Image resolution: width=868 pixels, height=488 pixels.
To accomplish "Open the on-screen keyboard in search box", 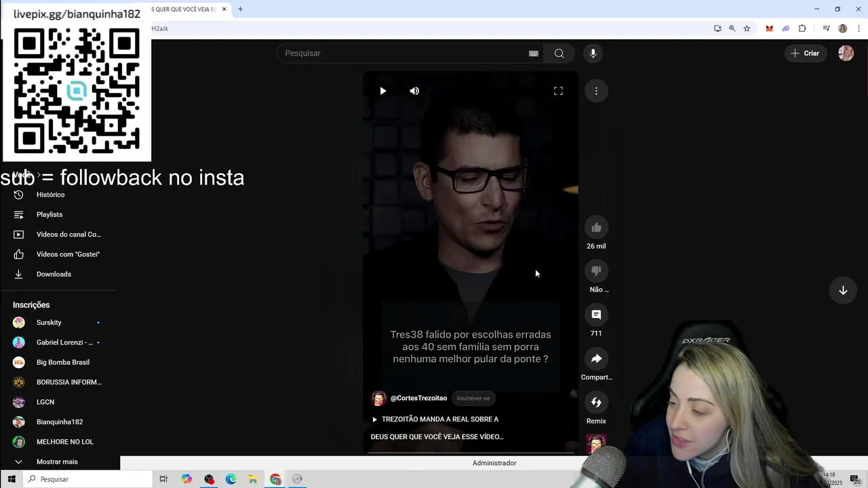I will click(534, 54).
